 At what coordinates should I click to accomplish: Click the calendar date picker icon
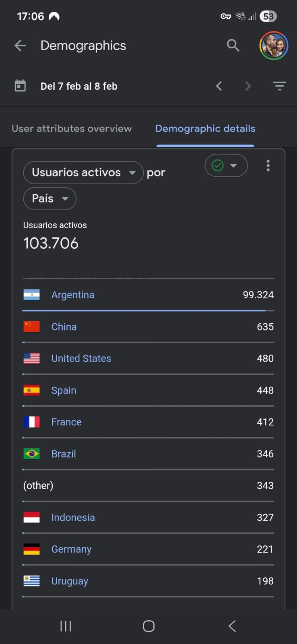click(19, 86)
